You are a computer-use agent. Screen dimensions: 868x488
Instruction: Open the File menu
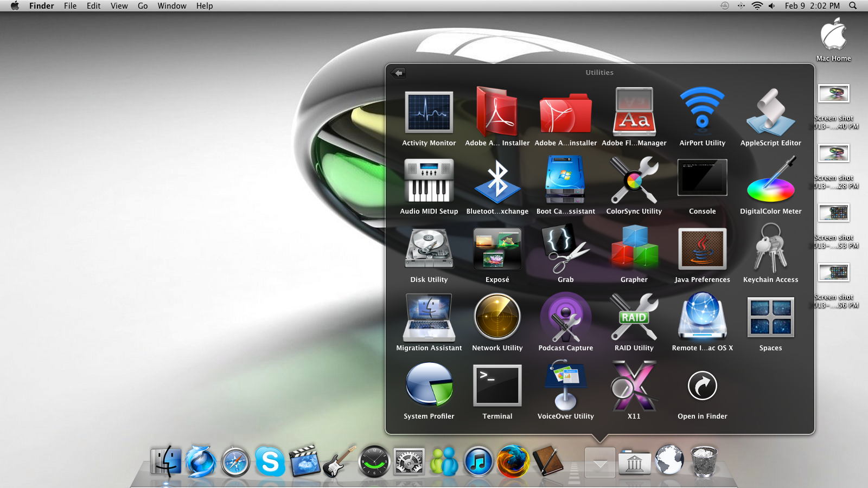70,6
